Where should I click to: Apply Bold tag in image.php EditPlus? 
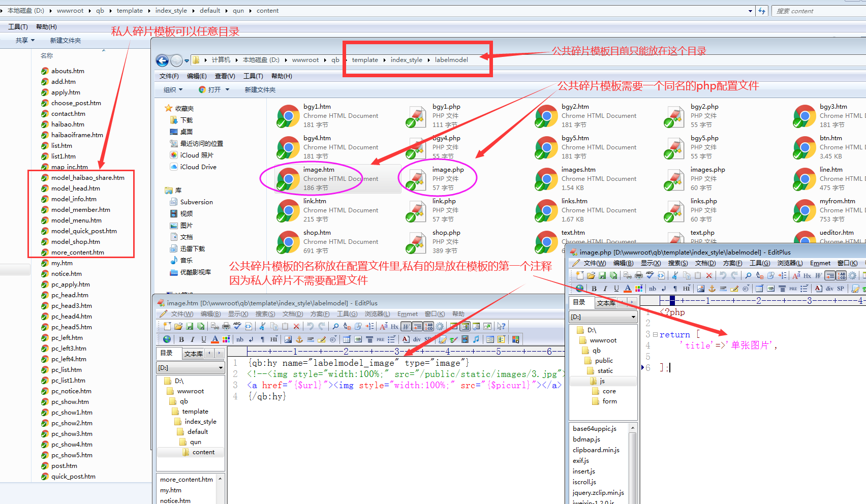[594, 288]
